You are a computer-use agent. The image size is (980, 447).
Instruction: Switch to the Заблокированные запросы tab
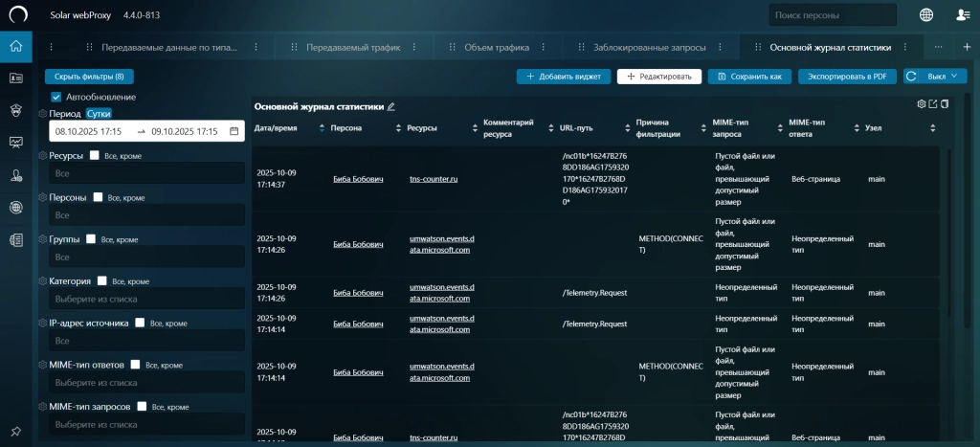click(x=649, y=47)
